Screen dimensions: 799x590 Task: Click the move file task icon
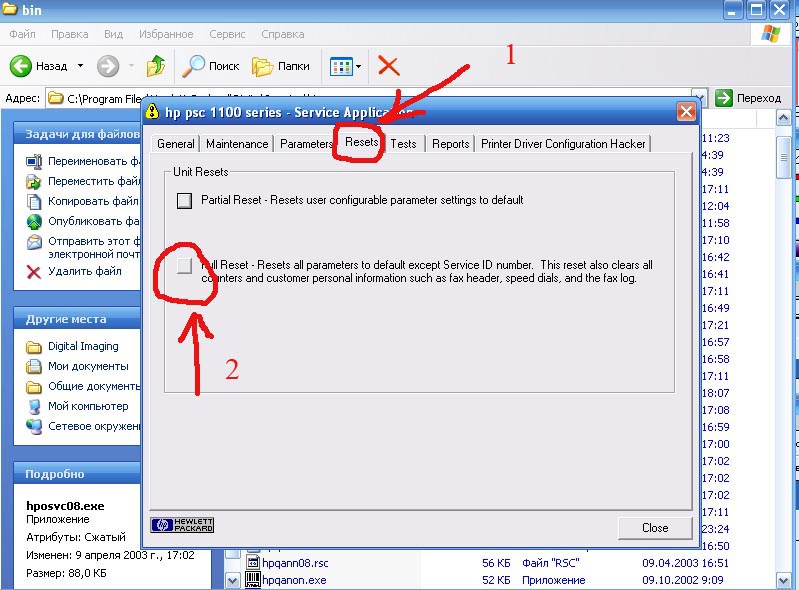tap(34, 181)
